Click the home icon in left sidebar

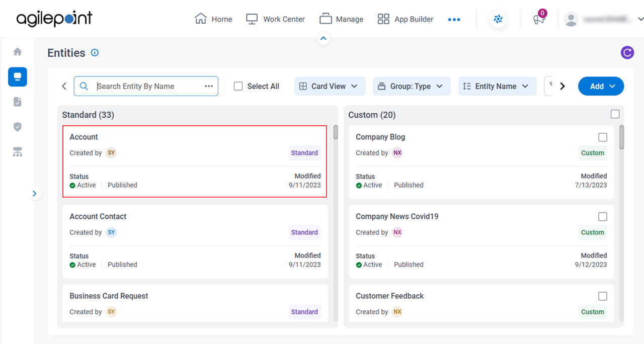click(x=18, y=52)
